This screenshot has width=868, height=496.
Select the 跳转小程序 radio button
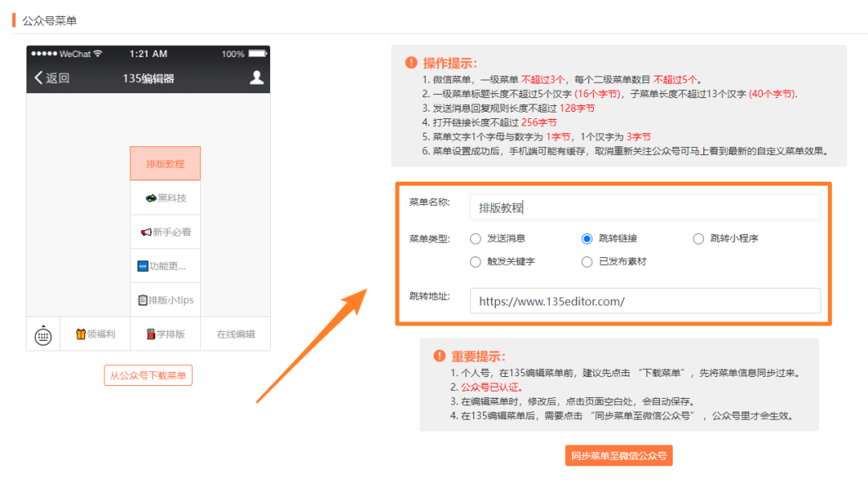coord(698,239)
